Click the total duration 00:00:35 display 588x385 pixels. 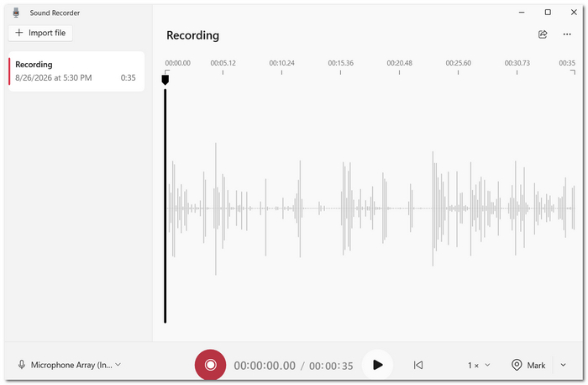pos(331,366)
